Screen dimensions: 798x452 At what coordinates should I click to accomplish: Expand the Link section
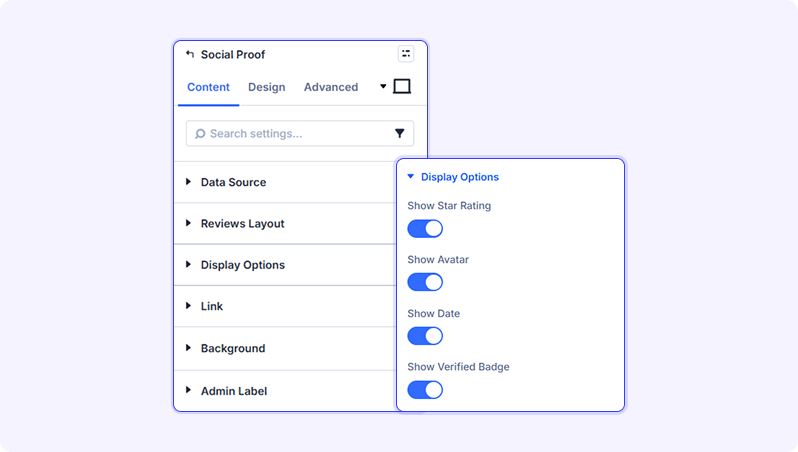click(285, 306)
